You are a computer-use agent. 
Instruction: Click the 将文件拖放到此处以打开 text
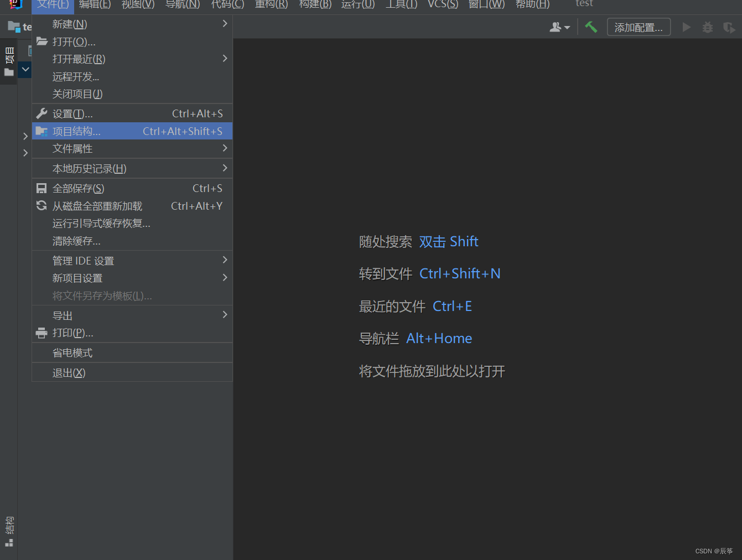(432, 371)
